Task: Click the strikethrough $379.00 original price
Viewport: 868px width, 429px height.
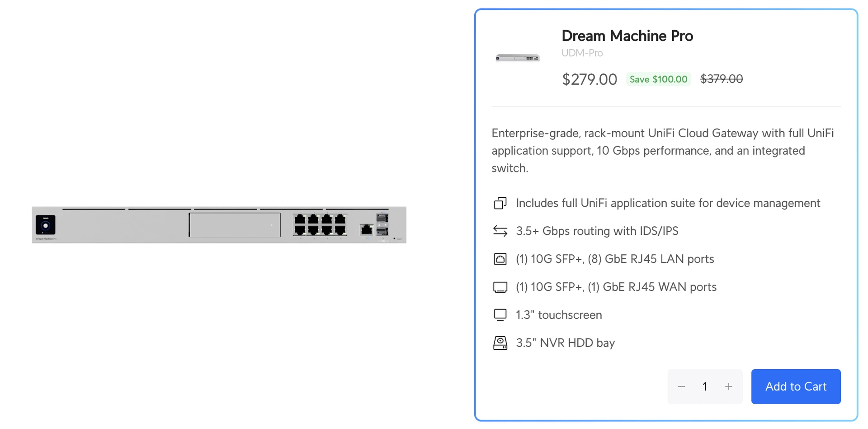Action: click(x=722, y=79)
